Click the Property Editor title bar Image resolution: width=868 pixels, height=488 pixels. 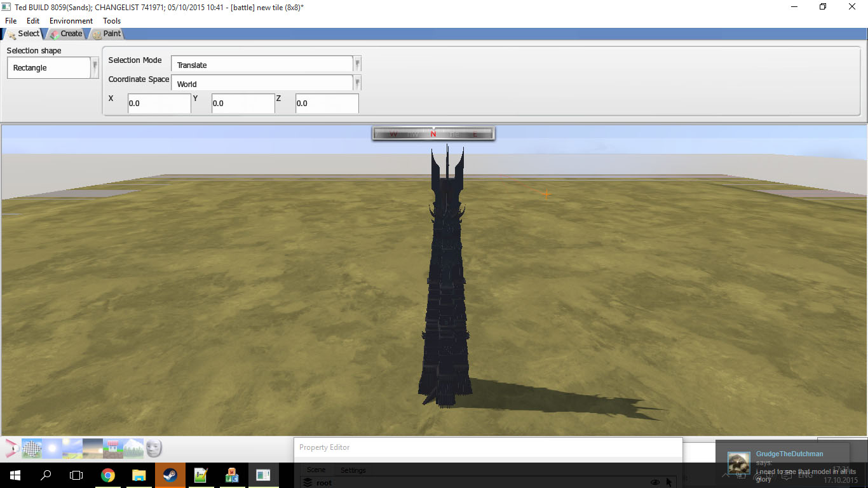488,447
